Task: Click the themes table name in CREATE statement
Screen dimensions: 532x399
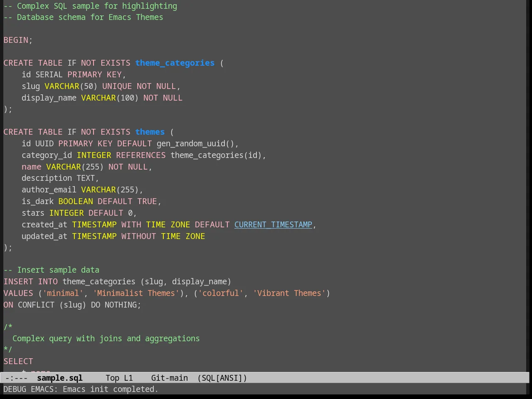Action: (x=150, y=132)
